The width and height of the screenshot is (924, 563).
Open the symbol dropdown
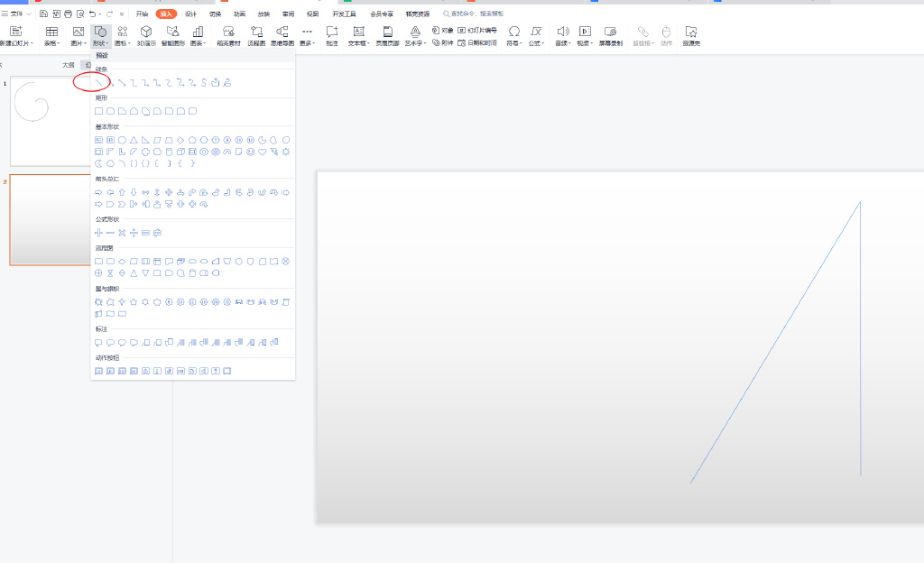click(513, 35)
